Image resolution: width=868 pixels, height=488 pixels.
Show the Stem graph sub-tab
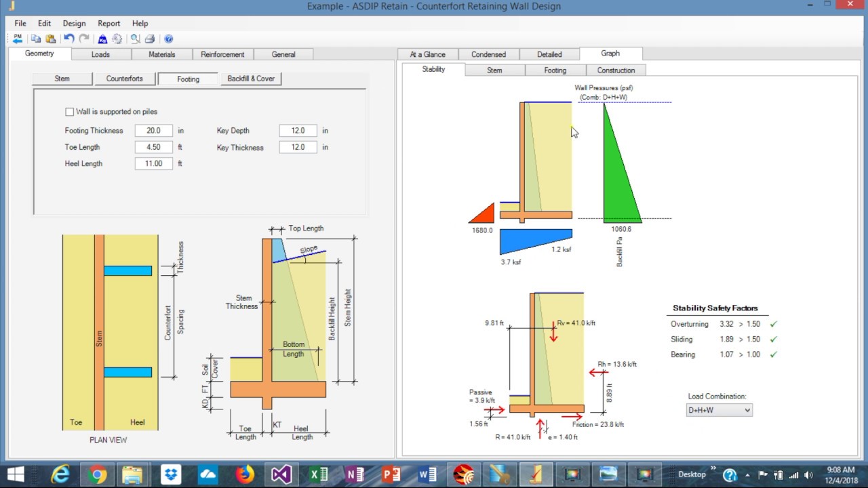click(x=494, y=70)
